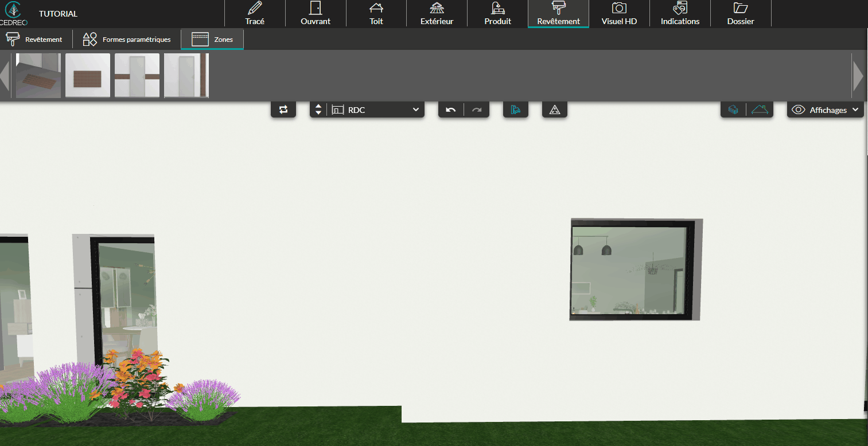Click the Cedreo logo
Viewport: 868px width, 446px height.
[14, 13]
